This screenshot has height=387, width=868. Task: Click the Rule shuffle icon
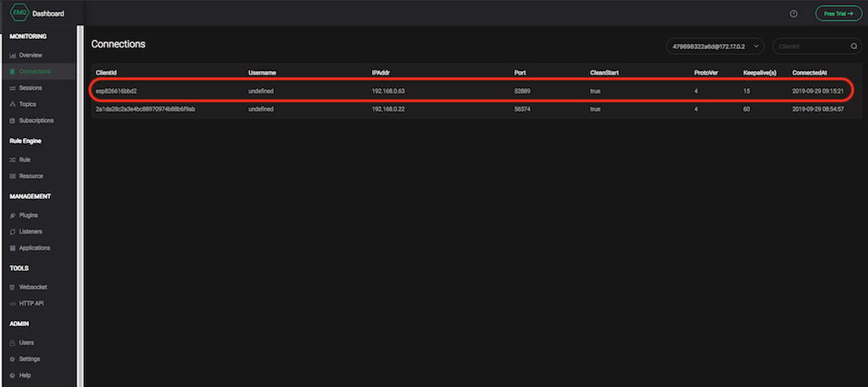coord(13,160)
